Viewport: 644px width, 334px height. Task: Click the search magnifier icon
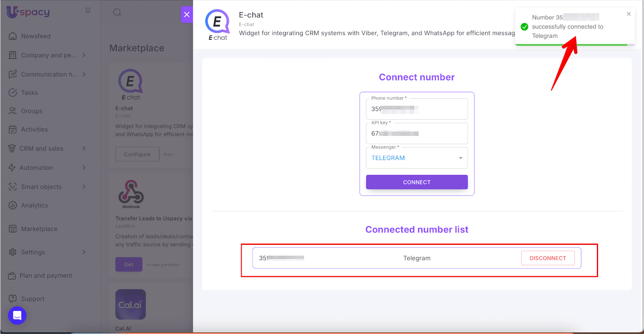(117, 12)
